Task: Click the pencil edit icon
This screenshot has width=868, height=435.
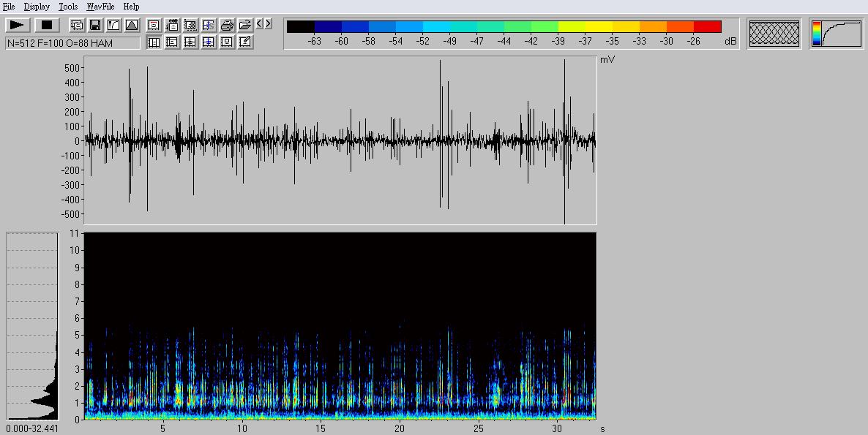Action: [245, 42]
